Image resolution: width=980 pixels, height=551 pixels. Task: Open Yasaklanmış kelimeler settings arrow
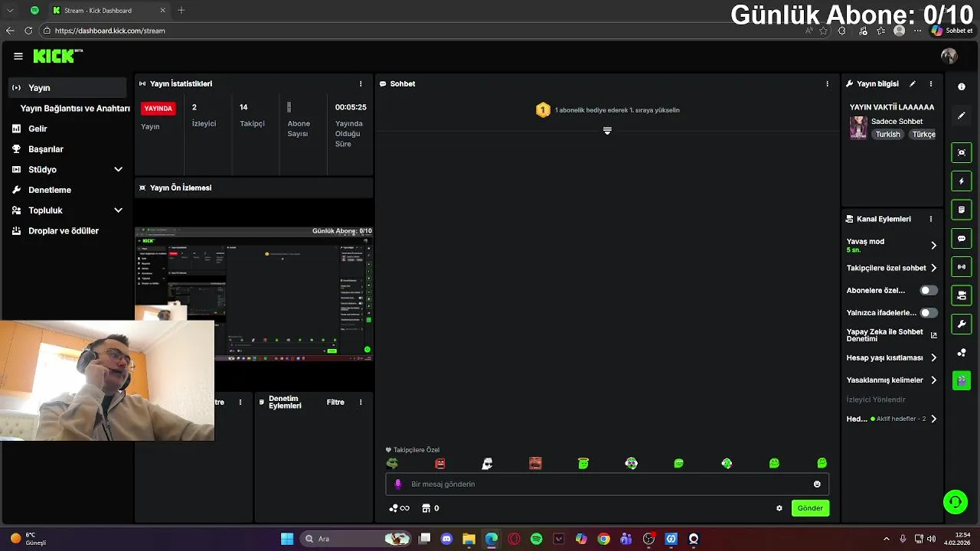click(933, 380)
